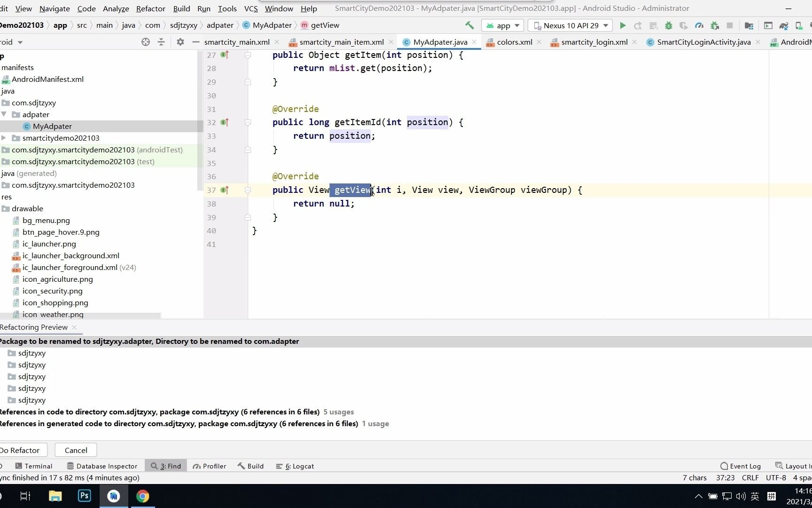
Task: Show hidden system tray icons chevron
Action: (x=698, y=496)
